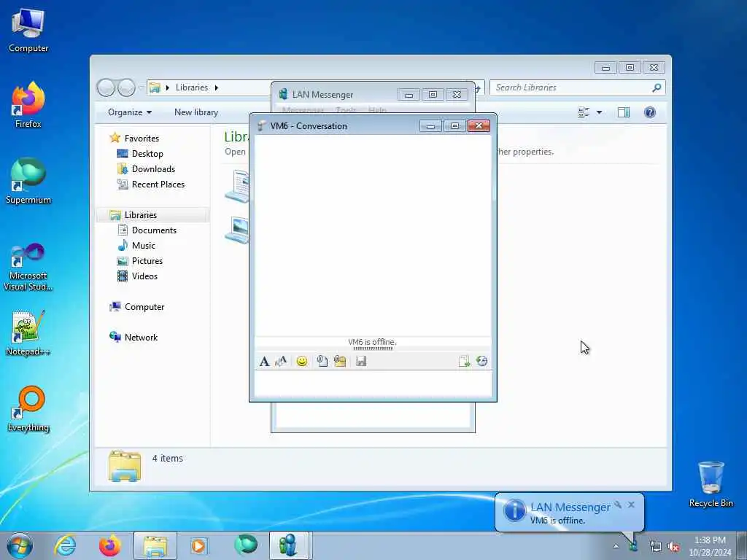Click the message input box in VM6 Conversation
Screen dimensions: 747x560
pos(373,384)
